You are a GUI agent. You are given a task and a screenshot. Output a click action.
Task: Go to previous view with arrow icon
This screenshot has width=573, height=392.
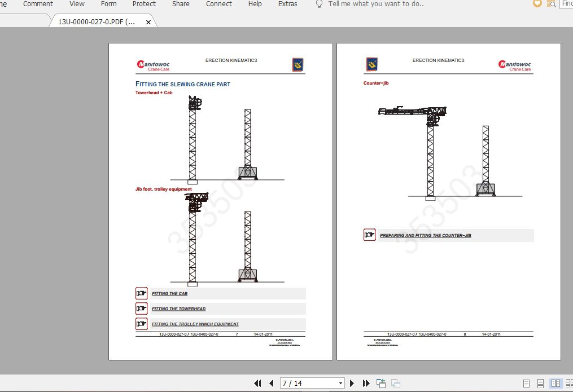380,383
